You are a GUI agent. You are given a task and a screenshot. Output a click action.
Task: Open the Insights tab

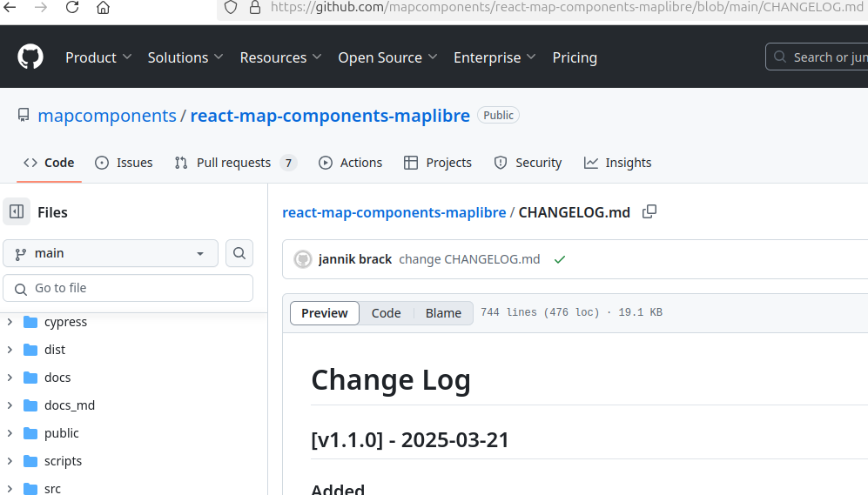pyautogui.click(x=618, y=163)
